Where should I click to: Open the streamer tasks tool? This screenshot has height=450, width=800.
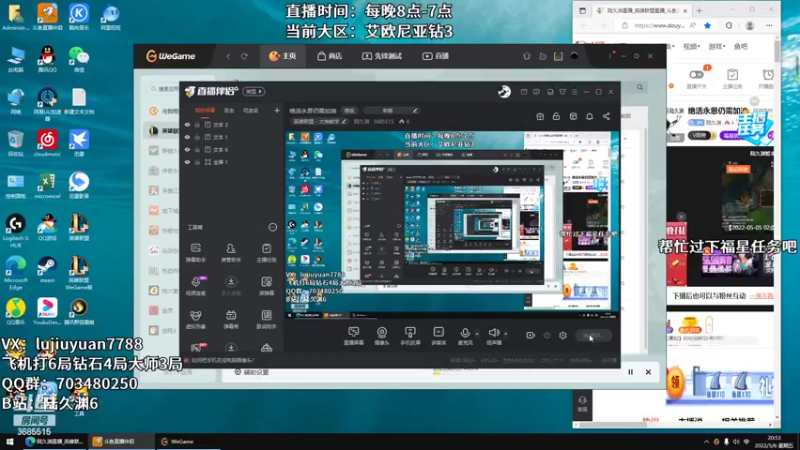click(266, 252)
